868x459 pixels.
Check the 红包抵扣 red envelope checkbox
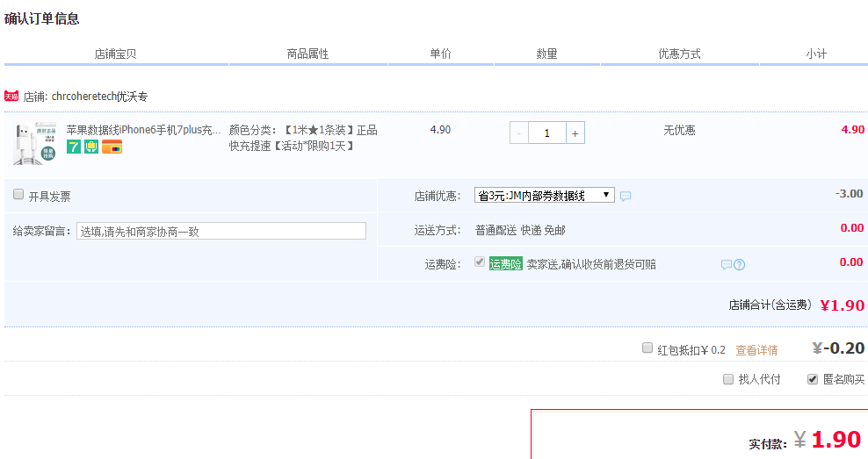click(x=647, y=348)
